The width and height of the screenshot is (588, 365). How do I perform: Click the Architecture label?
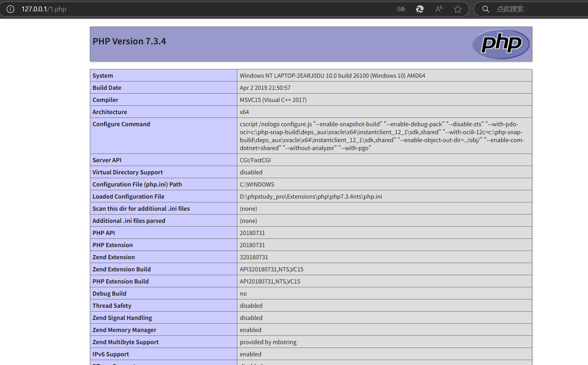[x=110, y=112]
